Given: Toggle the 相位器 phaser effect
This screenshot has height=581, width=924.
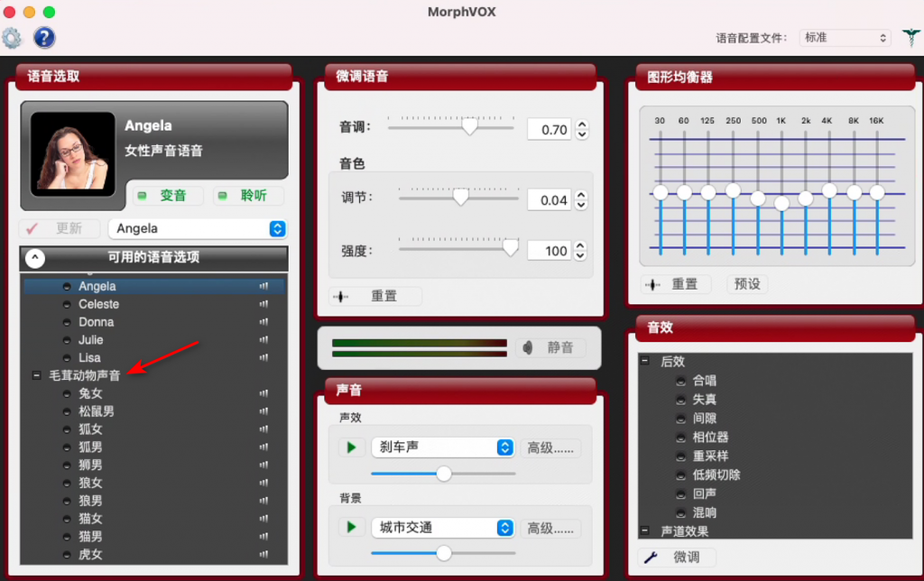Looking at the screenshot, I should click(680, 438).
